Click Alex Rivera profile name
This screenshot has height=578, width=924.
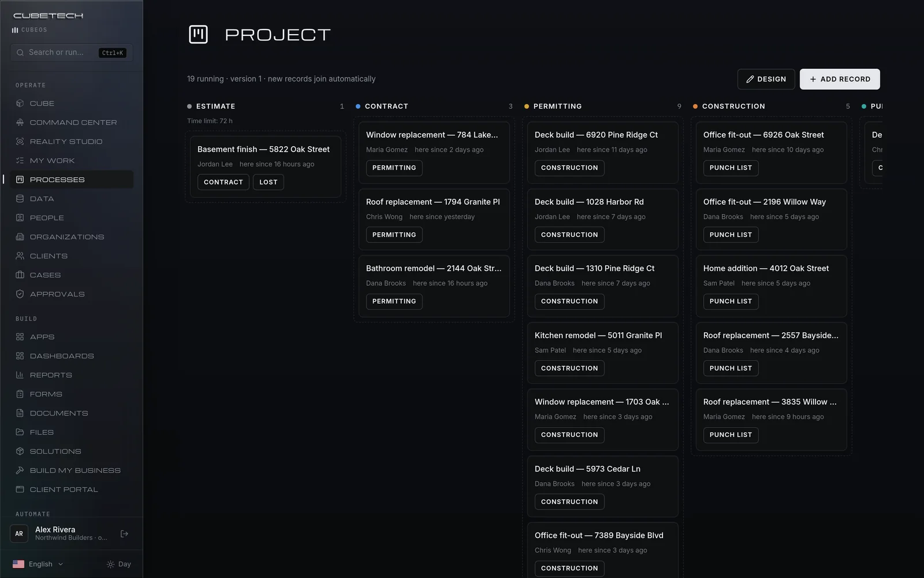click(55, 529)
